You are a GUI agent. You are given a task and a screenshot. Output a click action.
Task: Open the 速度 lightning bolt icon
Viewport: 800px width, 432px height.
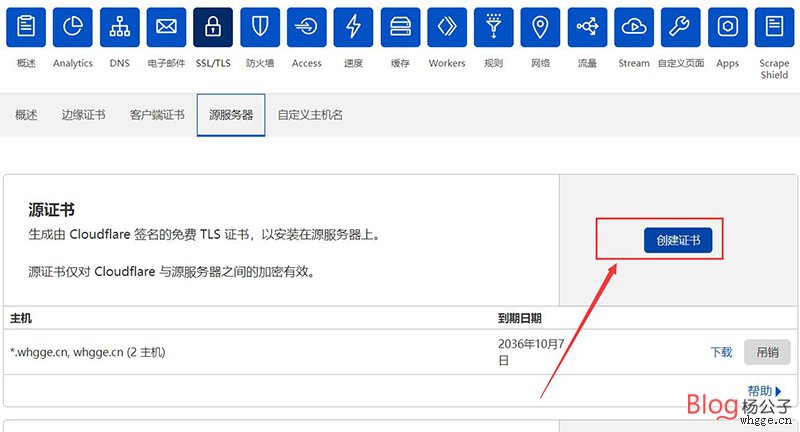tap(353, 27)
